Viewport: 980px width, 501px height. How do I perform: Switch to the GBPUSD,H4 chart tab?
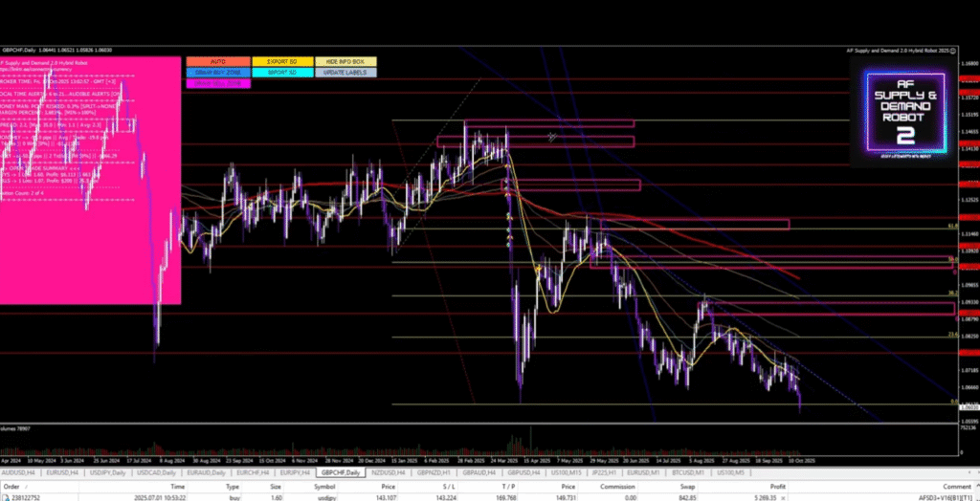pyautogui.click(x=523, y=473)
